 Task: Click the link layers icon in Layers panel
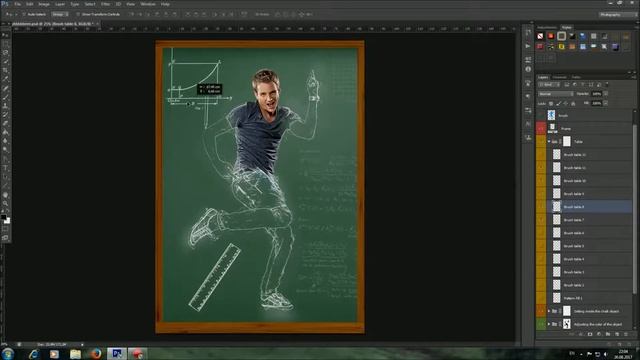(x=572, y=334)
